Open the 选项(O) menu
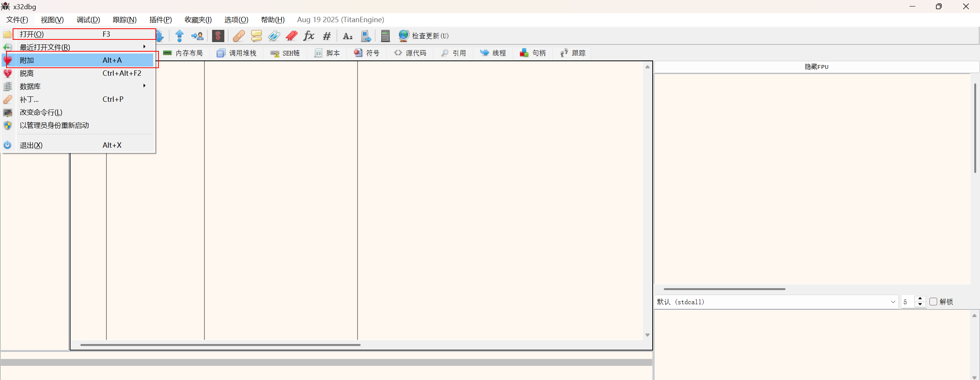The height and width of the screenshot is (380, 980). click(236, 20)
